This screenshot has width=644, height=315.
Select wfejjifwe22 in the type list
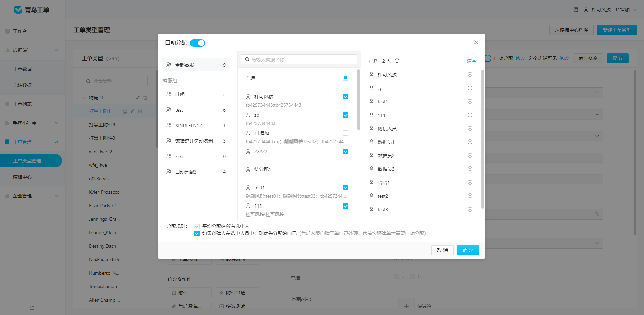pyautogui.click(x=100, y=152)
